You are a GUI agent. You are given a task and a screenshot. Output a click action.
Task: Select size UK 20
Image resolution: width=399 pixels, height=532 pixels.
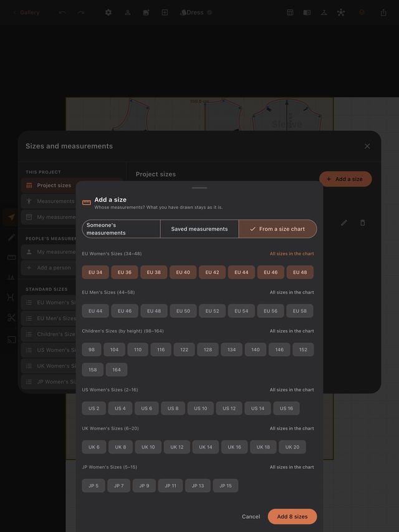pos(292,447)
